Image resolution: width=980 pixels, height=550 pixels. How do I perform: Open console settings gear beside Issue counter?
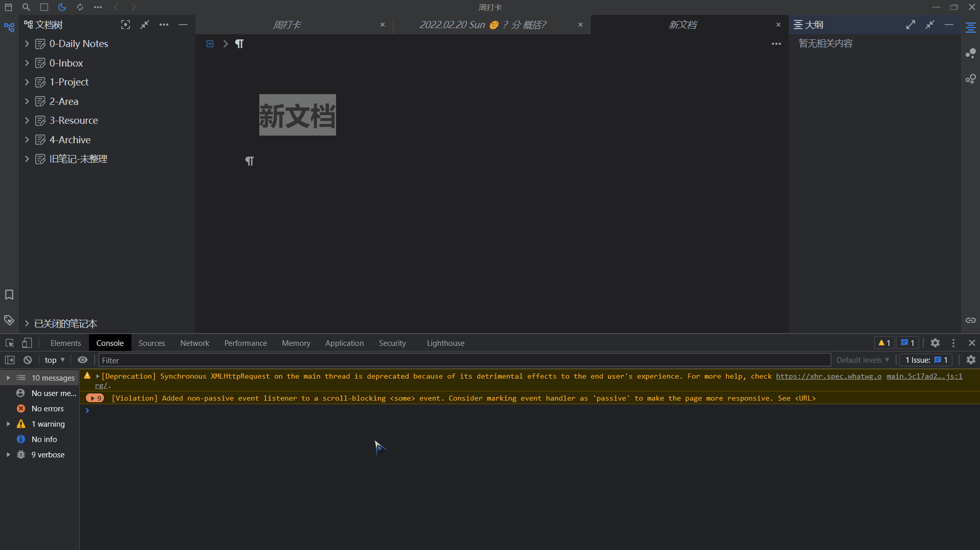(971, 360)
